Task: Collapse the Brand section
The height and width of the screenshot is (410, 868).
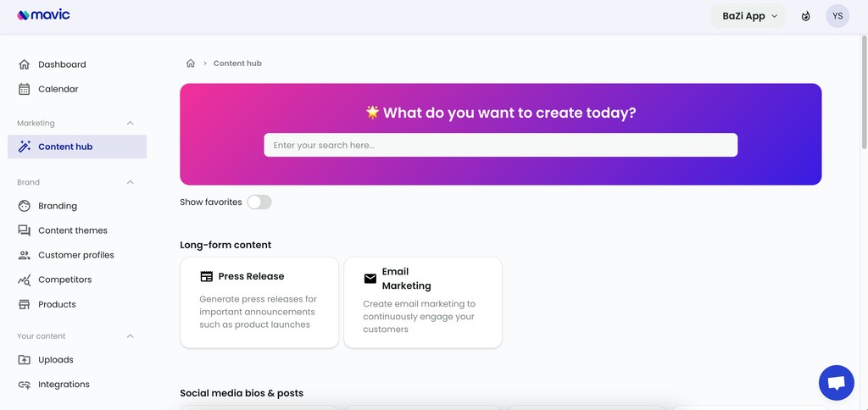Action: click(x=130, y=182)
